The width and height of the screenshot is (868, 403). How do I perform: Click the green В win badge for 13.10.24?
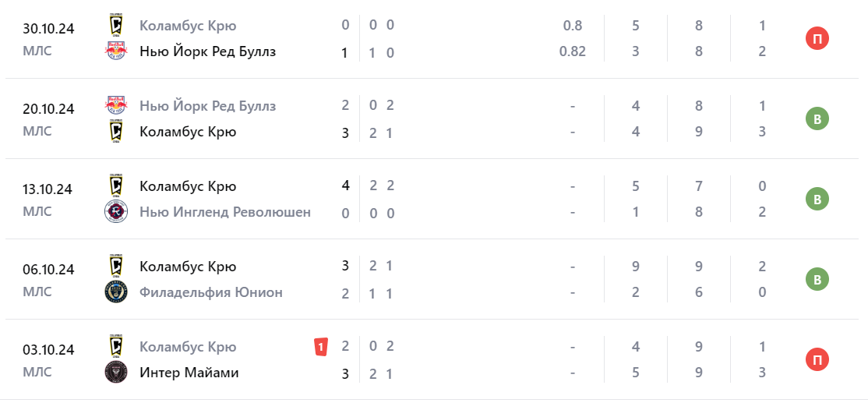point(817,199)
